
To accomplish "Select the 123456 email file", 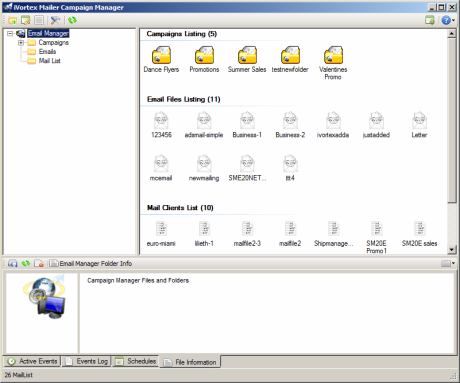I will 161,125.
